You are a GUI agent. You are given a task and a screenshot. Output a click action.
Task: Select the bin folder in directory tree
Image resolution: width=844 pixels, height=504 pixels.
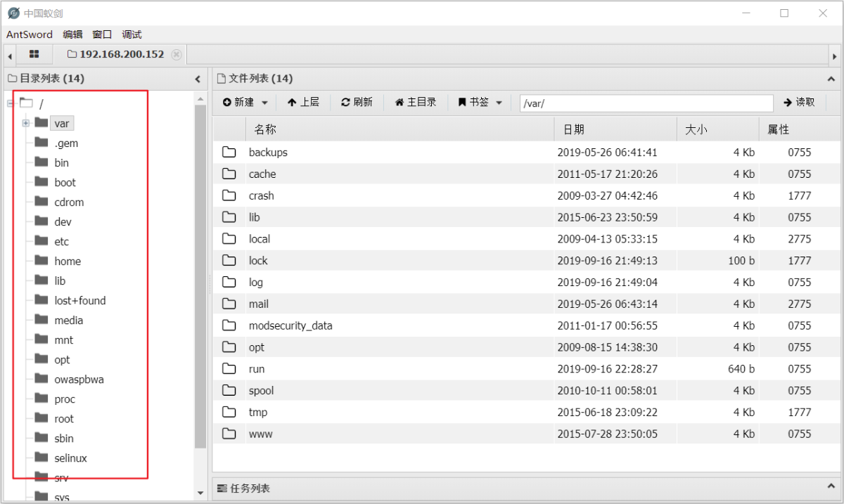62,163
